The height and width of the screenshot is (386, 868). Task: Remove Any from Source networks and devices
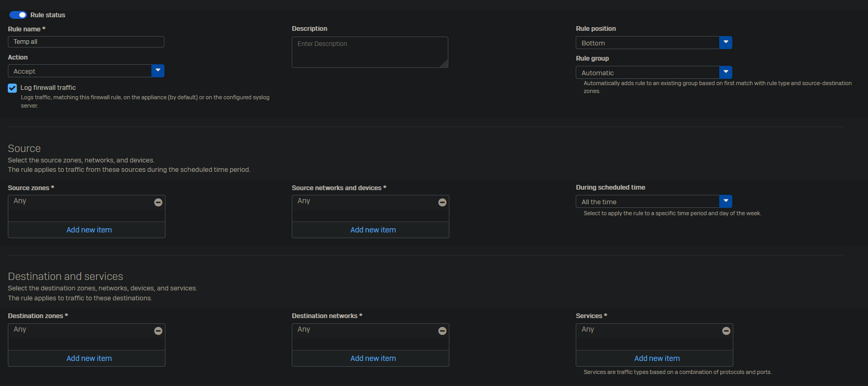(x=442, y=202)
